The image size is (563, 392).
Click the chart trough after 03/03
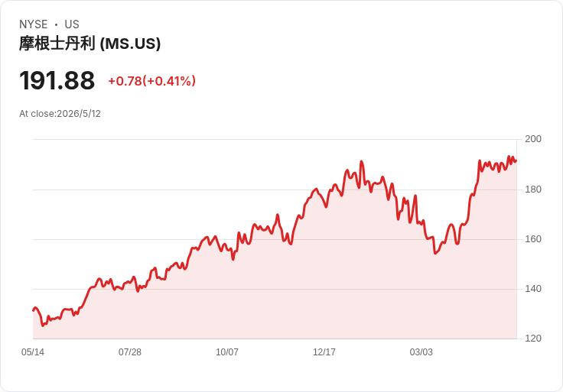pyautogui.click(x=435, y=253)
